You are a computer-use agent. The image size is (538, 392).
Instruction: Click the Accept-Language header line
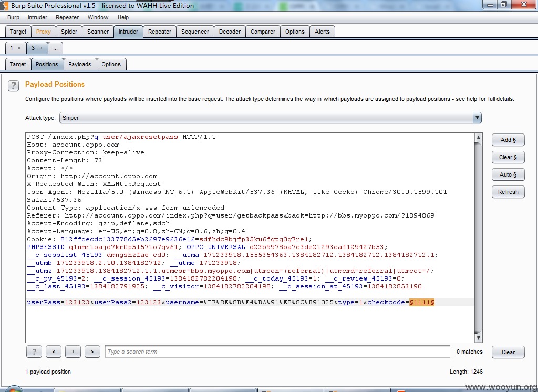click(x=136, y=231)
